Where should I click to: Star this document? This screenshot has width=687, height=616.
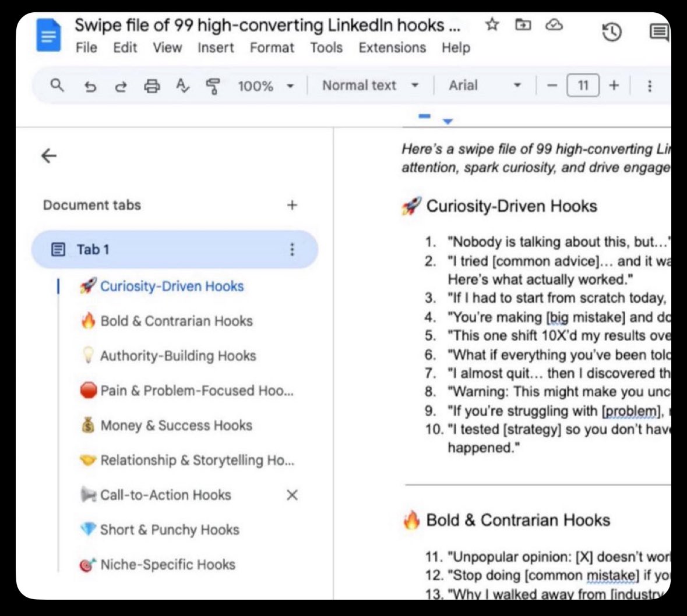tap(492, 24)
